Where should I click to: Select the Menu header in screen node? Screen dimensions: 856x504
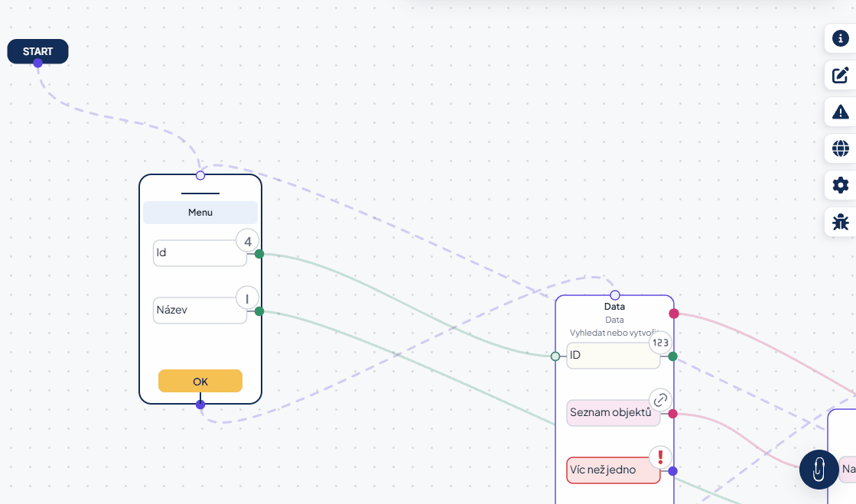(x=200, y=213)
